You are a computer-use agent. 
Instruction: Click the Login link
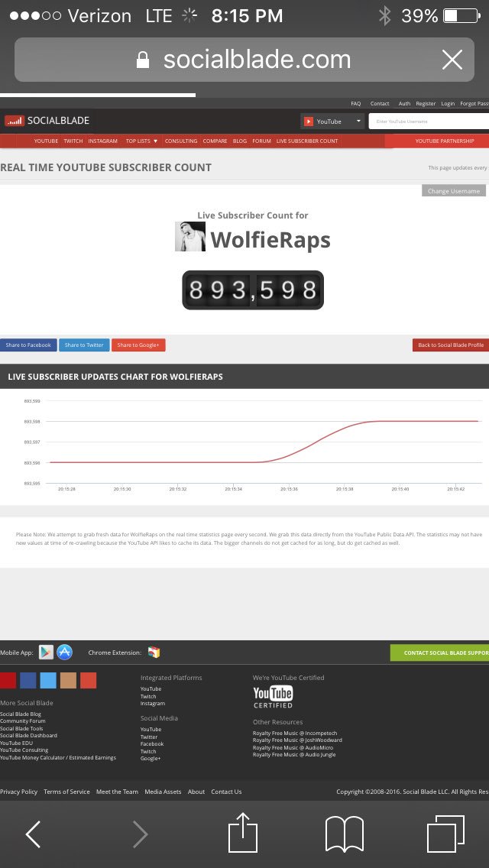tap(448, 103)
